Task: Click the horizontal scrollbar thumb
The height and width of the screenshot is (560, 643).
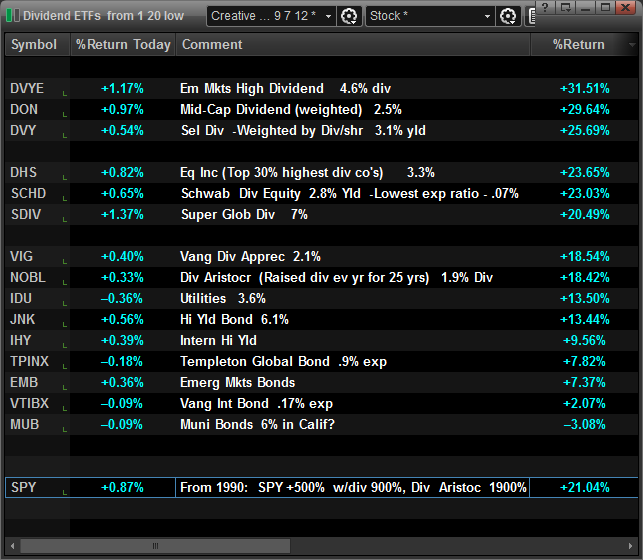Action: [155, 546]
